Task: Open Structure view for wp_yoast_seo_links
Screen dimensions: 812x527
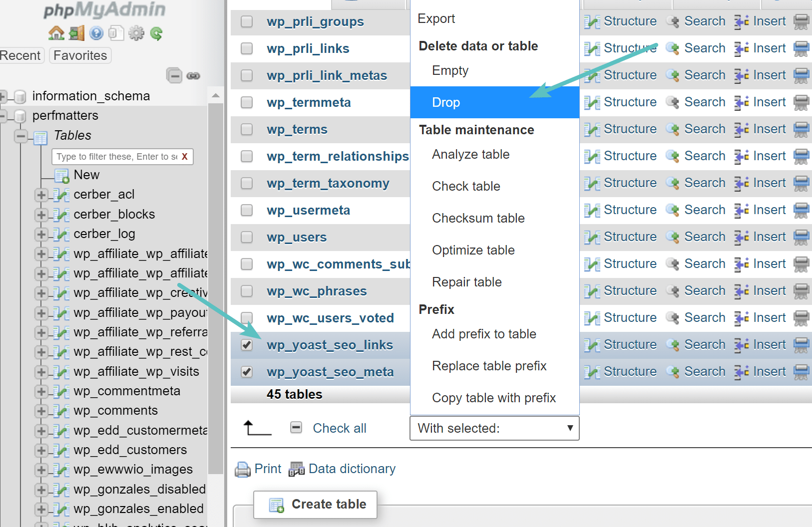Action: coord(630,344)
